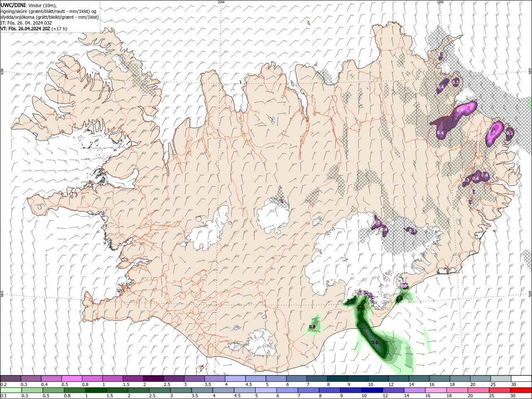Viewport: 532px width, 399px height.
Task: Click the 2.0 rain value on the map
Action: (350, 300)
